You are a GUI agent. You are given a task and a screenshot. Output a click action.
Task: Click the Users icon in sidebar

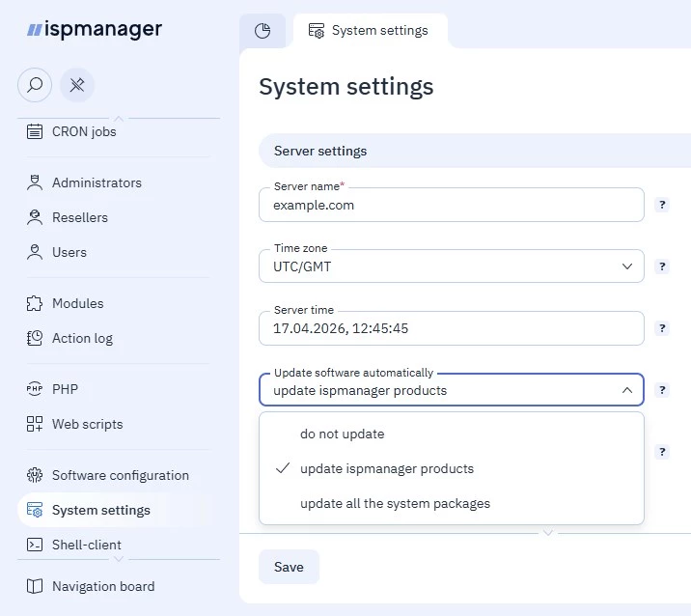(35, 252)
